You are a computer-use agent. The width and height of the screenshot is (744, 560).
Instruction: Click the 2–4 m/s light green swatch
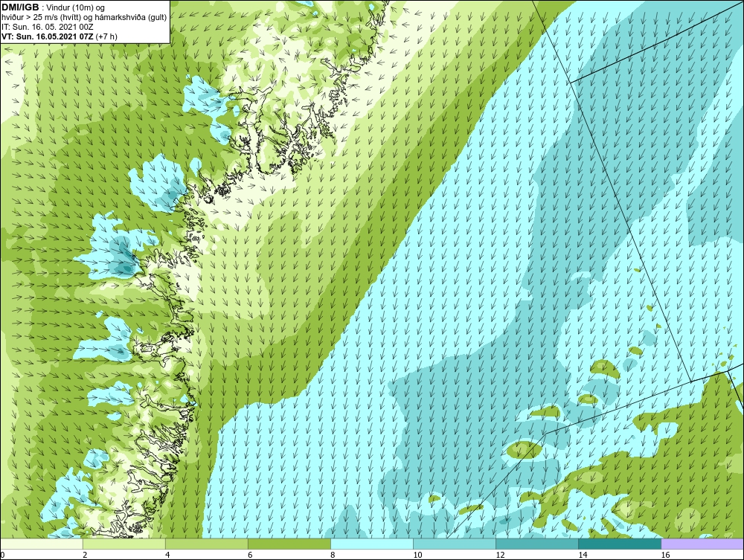[x=124, y=544]
